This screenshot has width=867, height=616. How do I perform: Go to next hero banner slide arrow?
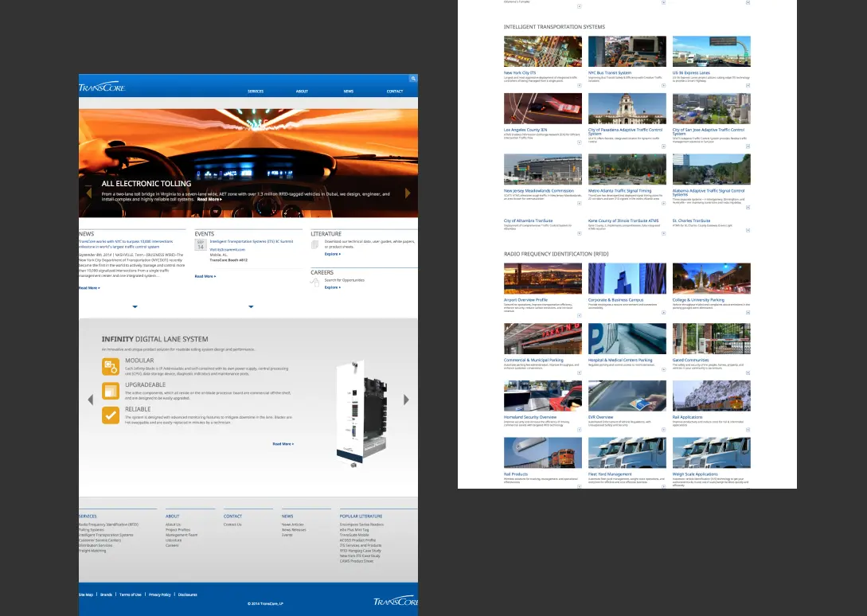click(x=408, y=193)
